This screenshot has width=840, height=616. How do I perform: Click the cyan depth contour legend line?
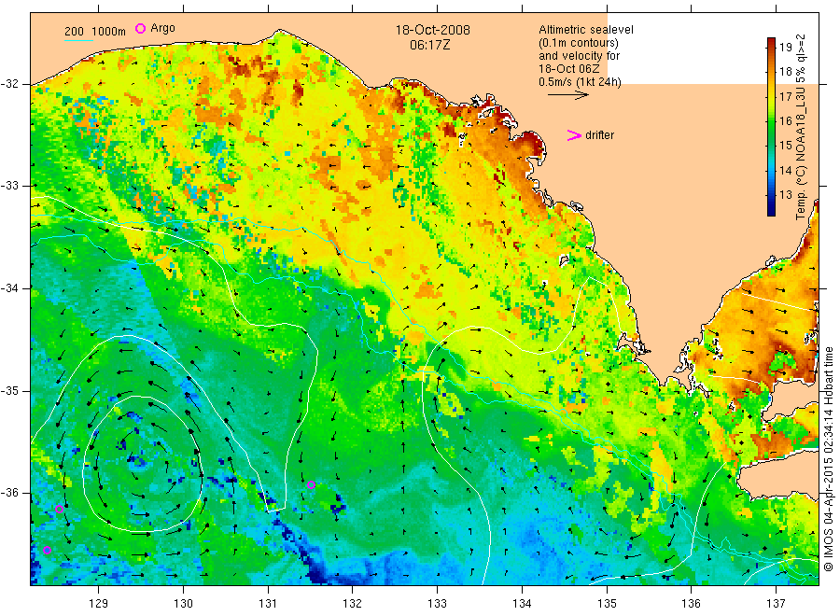coord(78,40)
